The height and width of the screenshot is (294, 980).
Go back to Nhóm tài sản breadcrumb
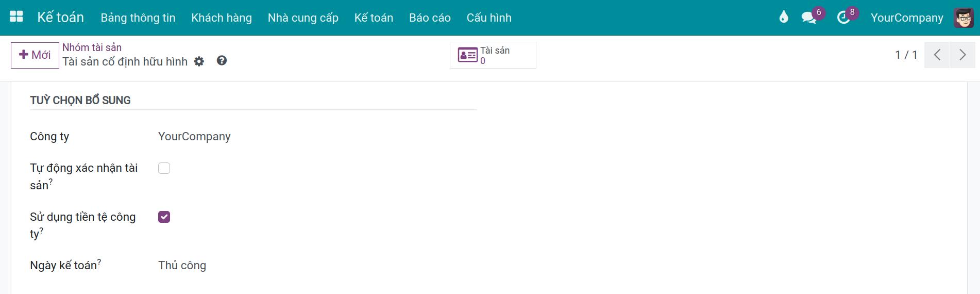tap(92, 47)
